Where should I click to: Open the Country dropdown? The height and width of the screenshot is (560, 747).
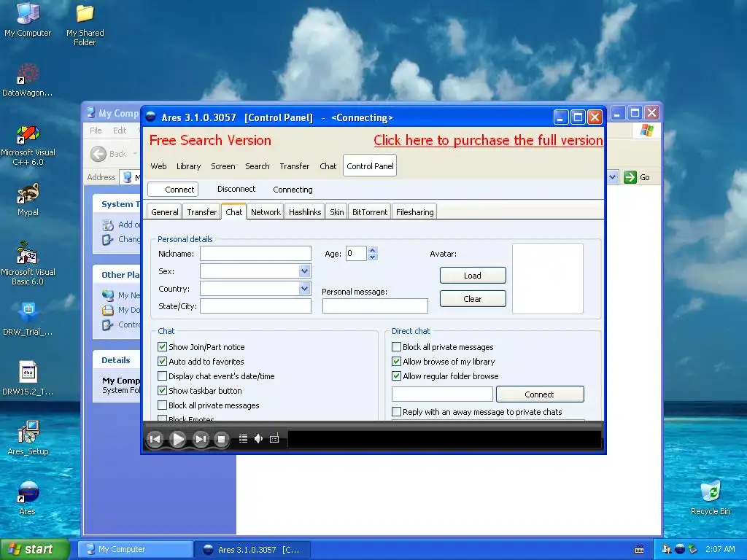tap(304, 288)
